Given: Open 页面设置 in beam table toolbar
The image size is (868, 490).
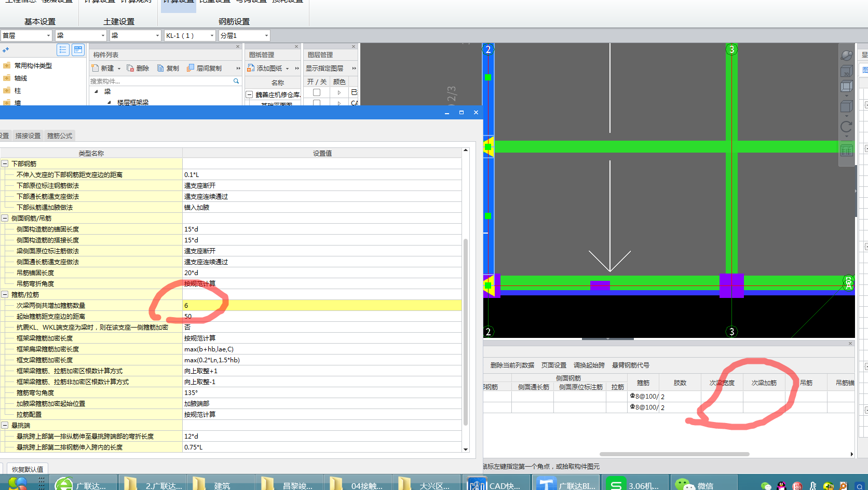Looking at the screenshot, I should click(x=554, y=365).
